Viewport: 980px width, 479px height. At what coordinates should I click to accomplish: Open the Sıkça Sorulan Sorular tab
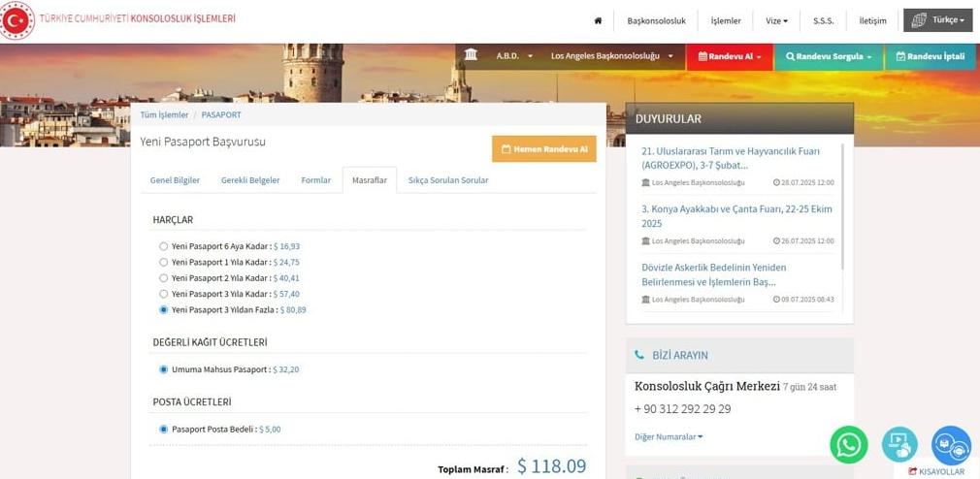tap(447, 180)
